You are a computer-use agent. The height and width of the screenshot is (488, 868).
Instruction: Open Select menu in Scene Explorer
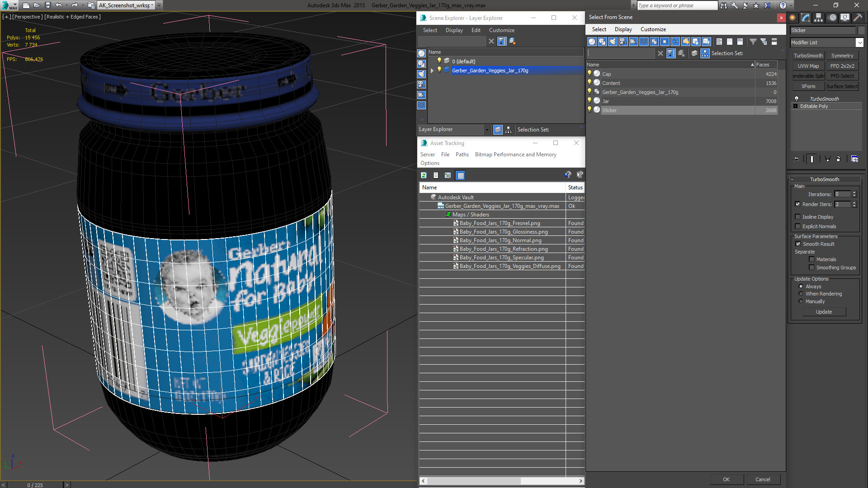[430, 30]
